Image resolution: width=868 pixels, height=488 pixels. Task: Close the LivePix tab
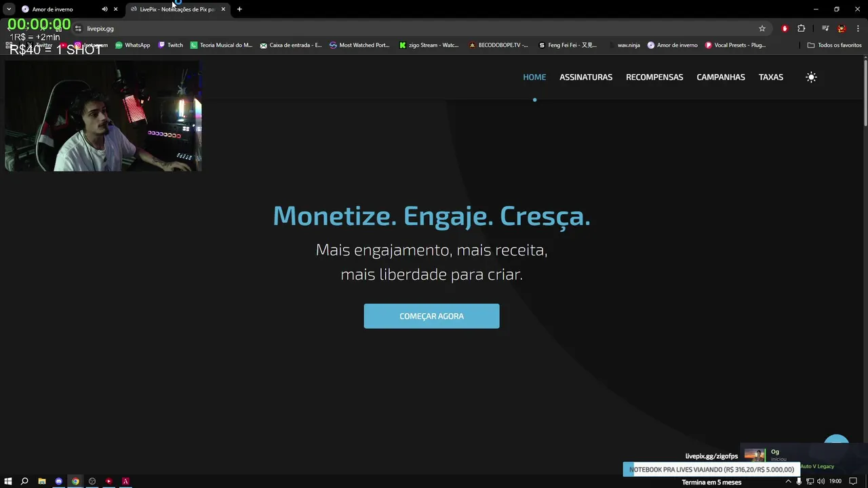(223, 9)
